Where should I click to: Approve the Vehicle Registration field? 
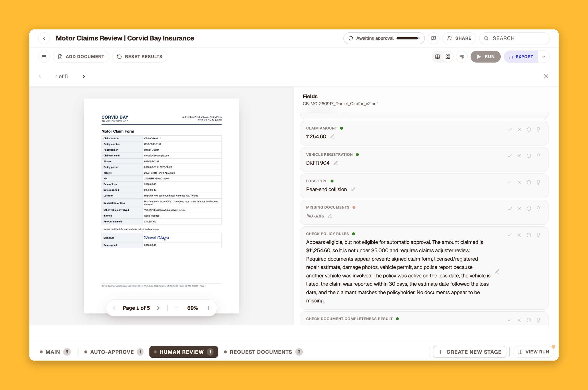click(x=510, y=156)
